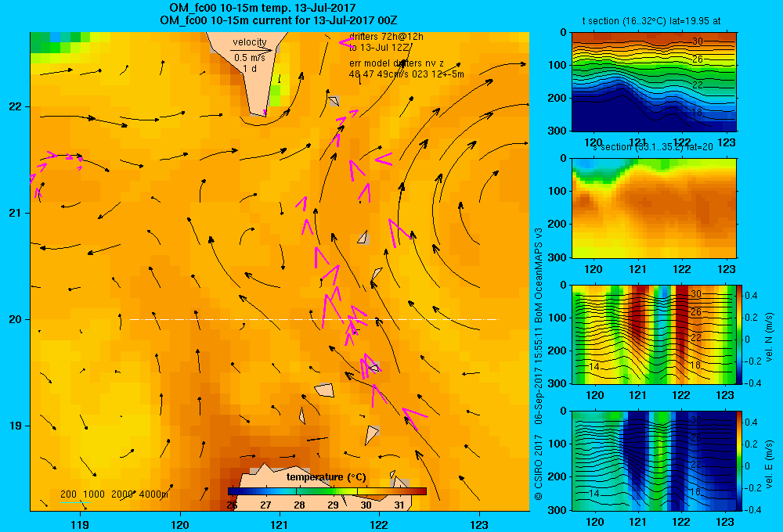Click the '0.5 m/s' velocity scale text
The height and width of the screenshot is (532, 783).
coord(250,58)
